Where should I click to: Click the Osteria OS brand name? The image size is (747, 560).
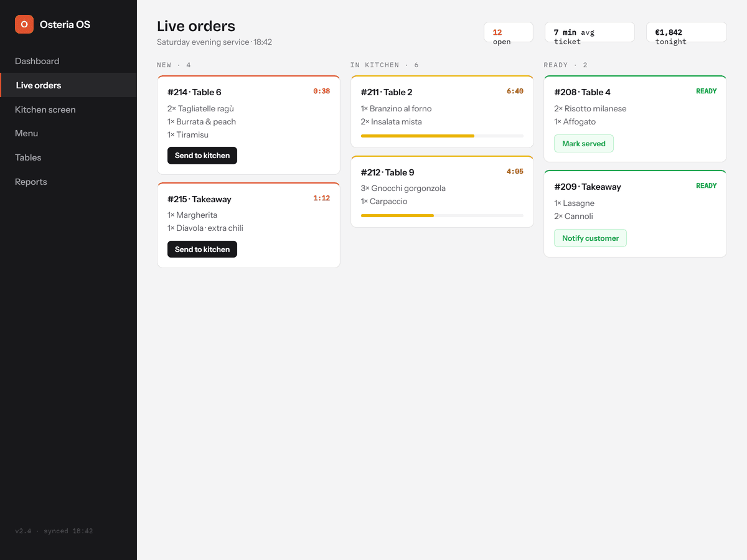(x=65, y=25)
